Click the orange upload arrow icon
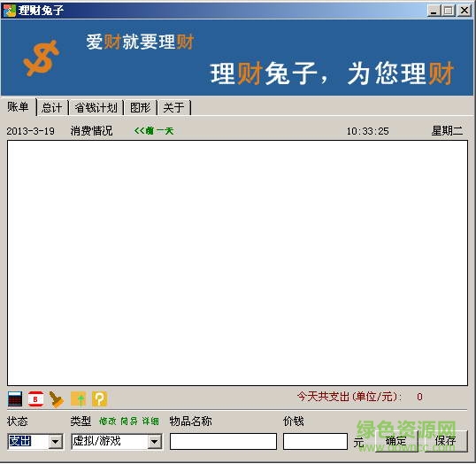Image resolution: width=476 pixels, height=464 pixels. [79, 399]
